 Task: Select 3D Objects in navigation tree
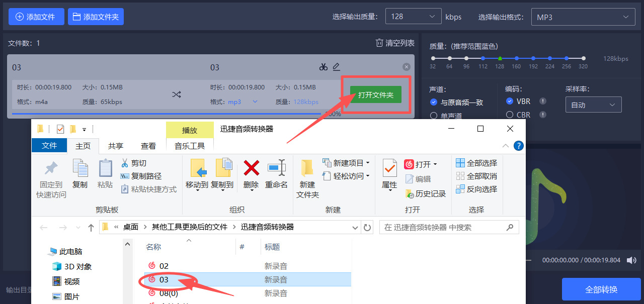(x=72, y=266)
